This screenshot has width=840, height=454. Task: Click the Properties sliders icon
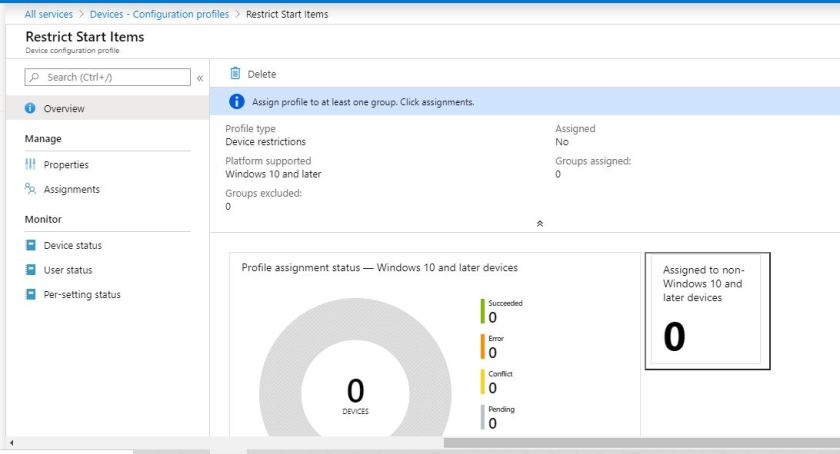coord(30,165)
